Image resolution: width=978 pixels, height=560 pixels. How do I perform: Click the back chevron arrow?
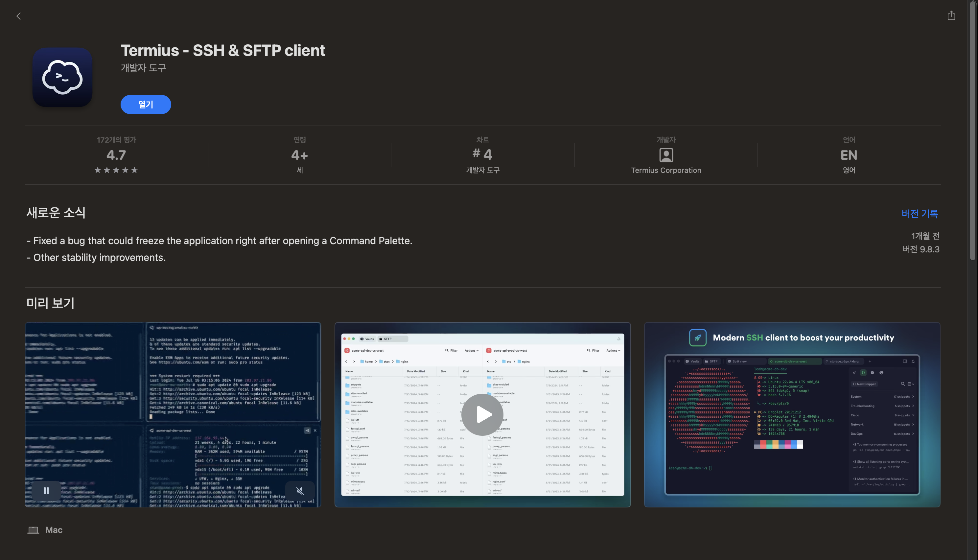pyautogui.click(x=18, y=16)
